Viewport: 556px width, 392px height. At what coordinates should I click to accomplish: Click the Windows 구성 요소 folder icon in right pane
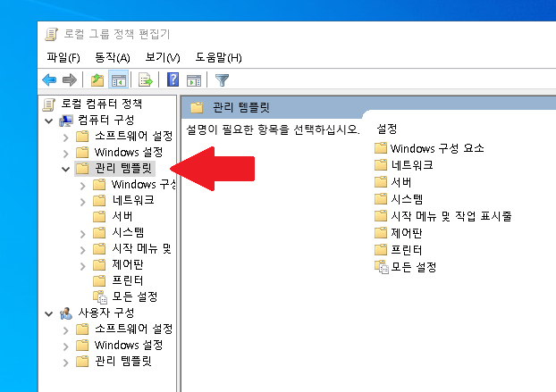pyautogui.click(x=381, y=147)
